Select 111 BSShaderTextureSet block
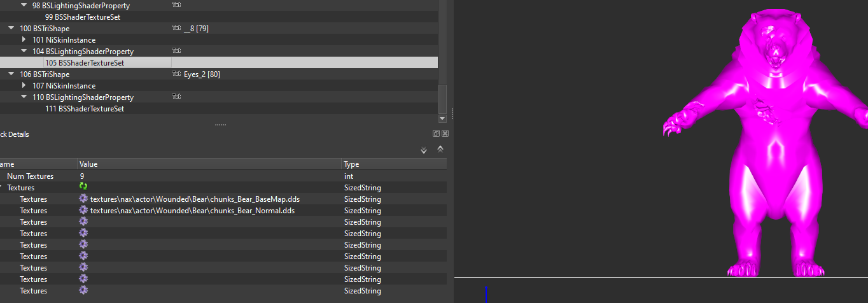 pyautogui.click(x=85, y=109)
